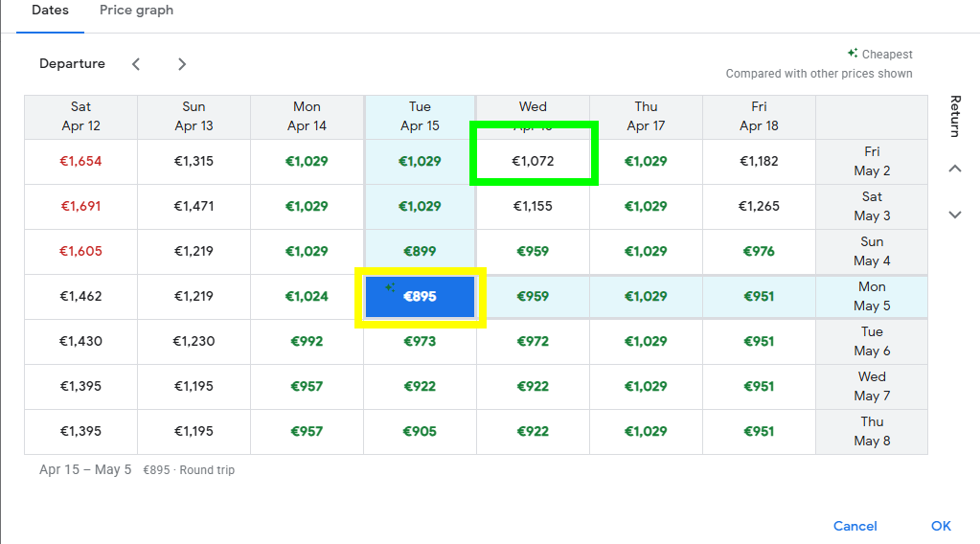Screen dimensions: 980x544
Task: Select the €1,430 fare returning May 6
Action: pos(80,341)
